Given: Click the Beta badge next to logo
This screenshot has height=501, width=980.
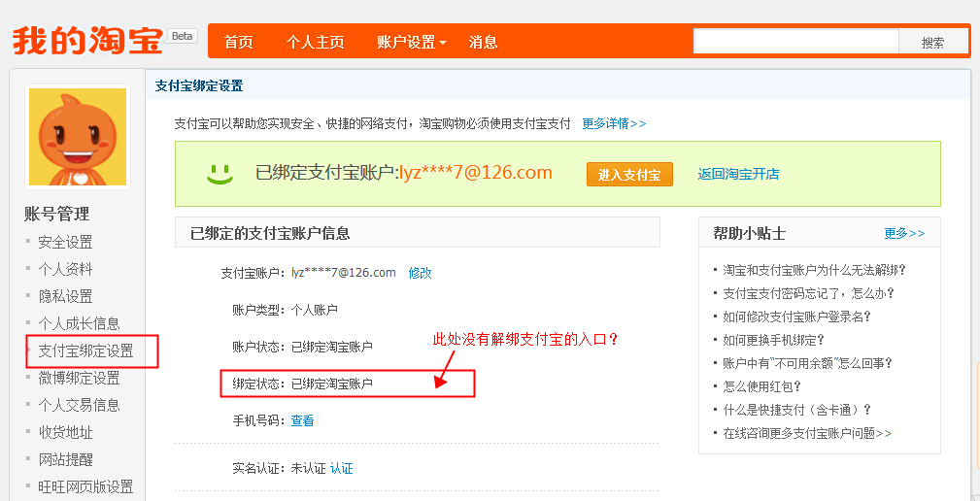Looking at the screenshot, I should (x=182, y=36).
